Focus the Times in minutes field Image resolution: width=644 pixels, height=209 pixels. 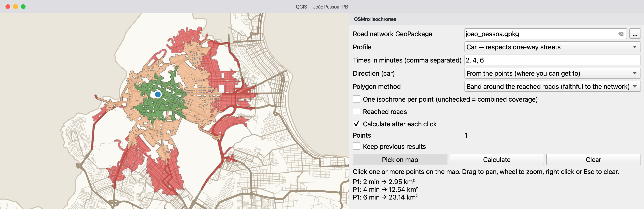(x=552, y=60)
